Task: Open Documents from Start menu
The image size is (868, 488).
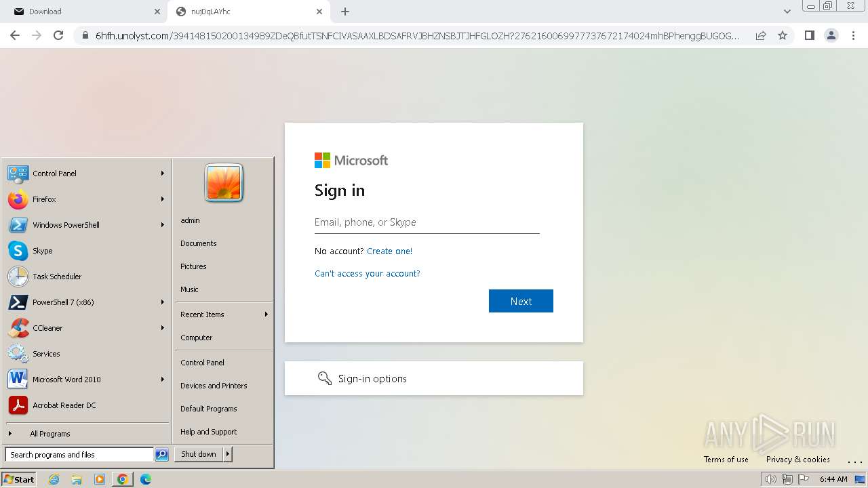Action: [x=199, y=243]
